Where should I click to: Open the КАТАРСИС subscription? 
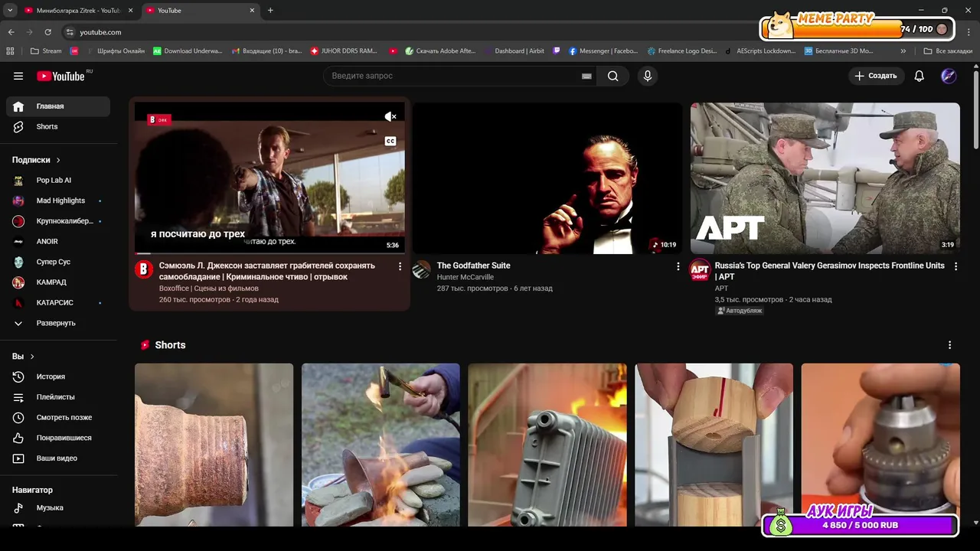(58, 302)
